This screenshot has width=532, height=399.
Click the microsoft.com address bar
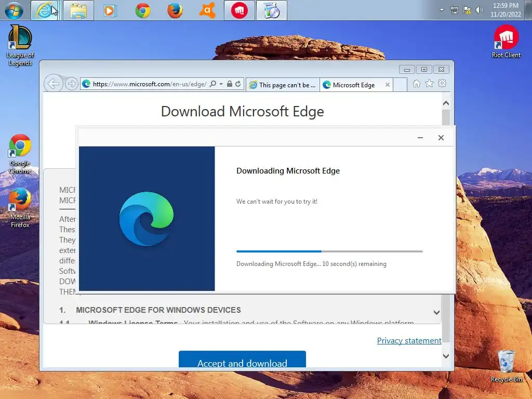149,84
